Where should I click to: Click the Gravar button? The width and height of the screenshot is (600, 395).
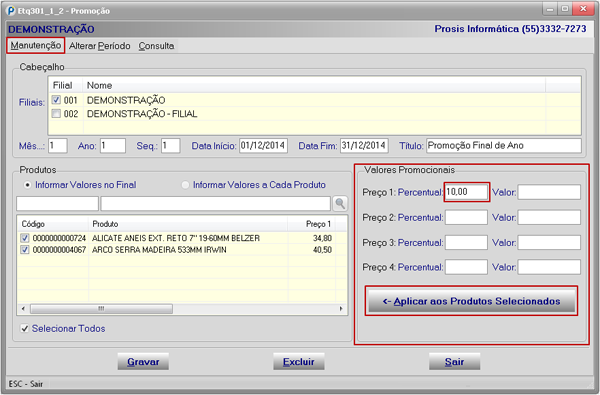click(143, 362)
